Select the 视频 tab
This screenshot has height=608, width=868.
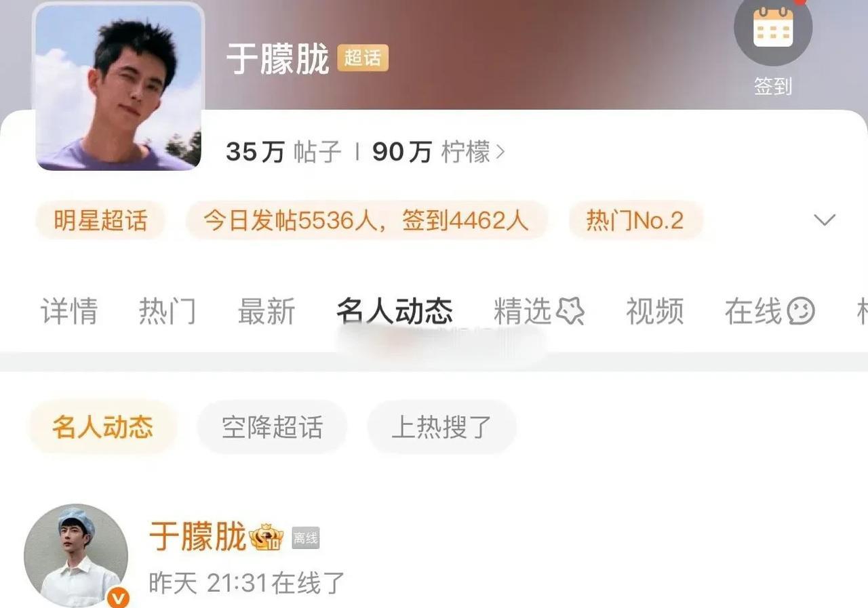654,311
